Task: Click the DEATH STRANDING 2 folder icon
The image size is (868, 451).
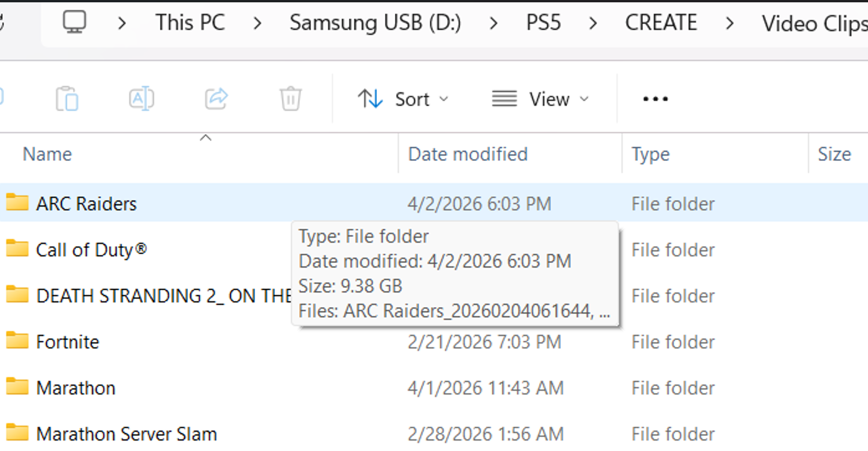Action: pos(17,294)
